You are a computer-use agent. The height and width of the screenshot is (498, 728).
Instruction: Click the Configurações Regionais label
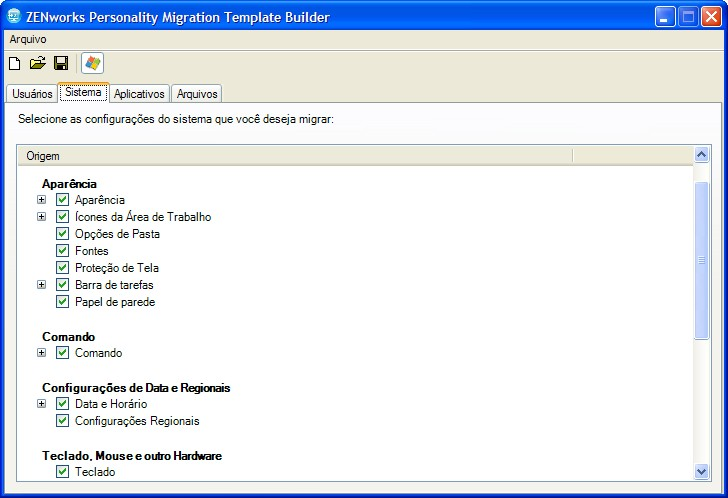point(137,421)
